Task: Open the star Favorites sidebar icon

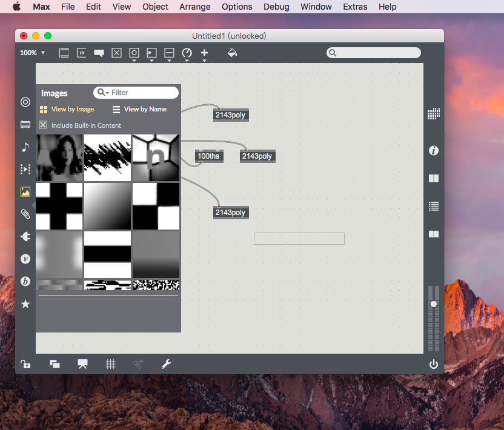Action: coord(25,303)
